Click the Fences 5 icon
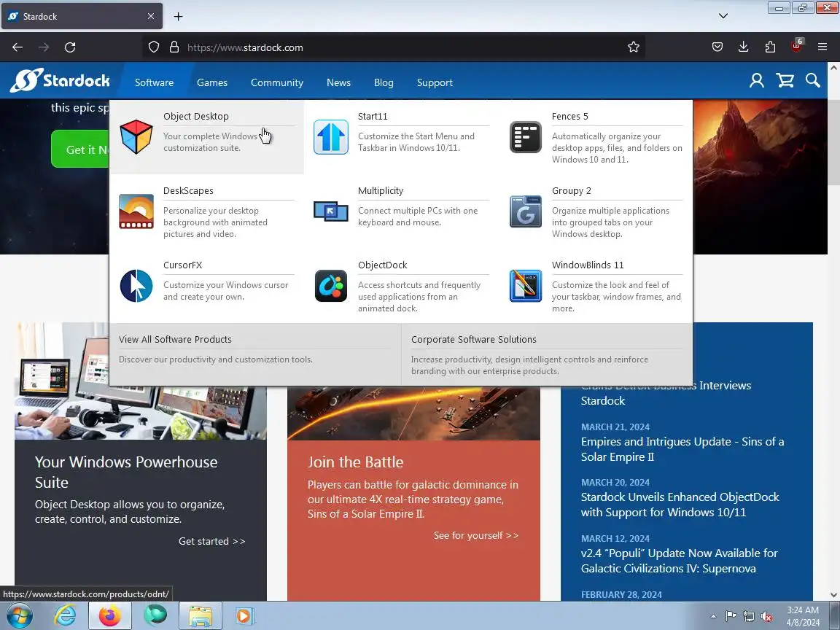Viewport: 840px width, 630px height. pyautogui.click(x=525, y=137)
